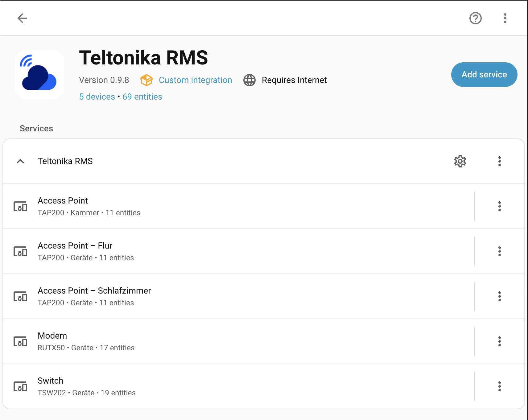
Task: Click device icon beside Access Point – Schlafzimmer
Action: 20,296
